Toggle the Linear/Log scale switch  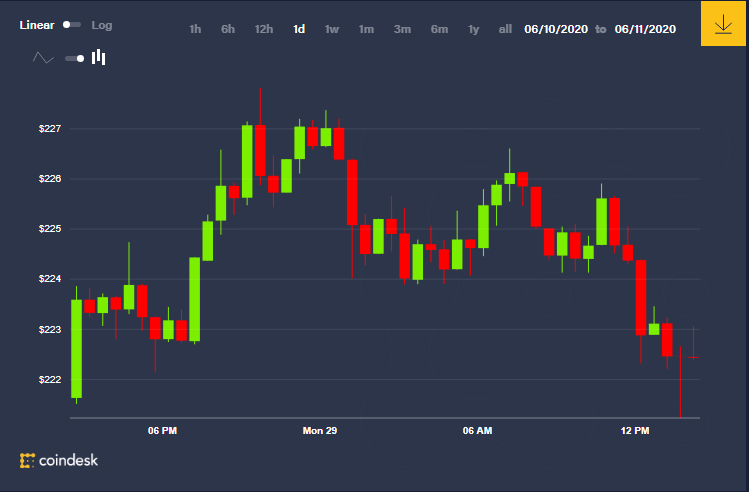click(72, 25)
